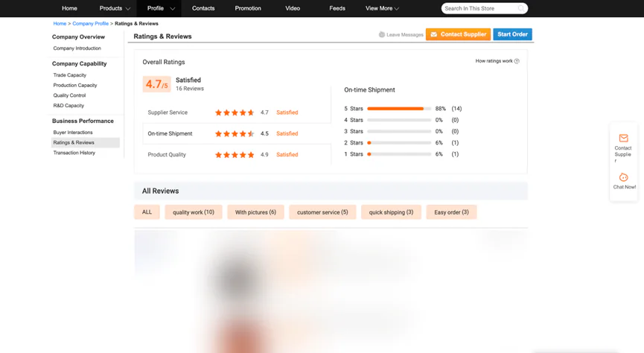Click the (14) count for 5 Stars
Viewport: 644px width, 353px height.
point(456,109)
